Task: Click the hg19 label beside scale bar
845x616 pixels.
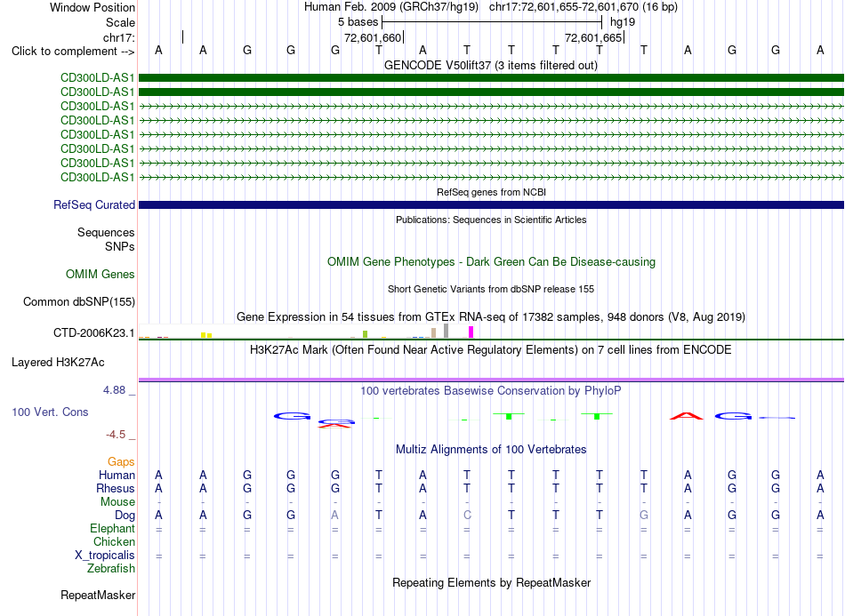Action: coord(623,22)
